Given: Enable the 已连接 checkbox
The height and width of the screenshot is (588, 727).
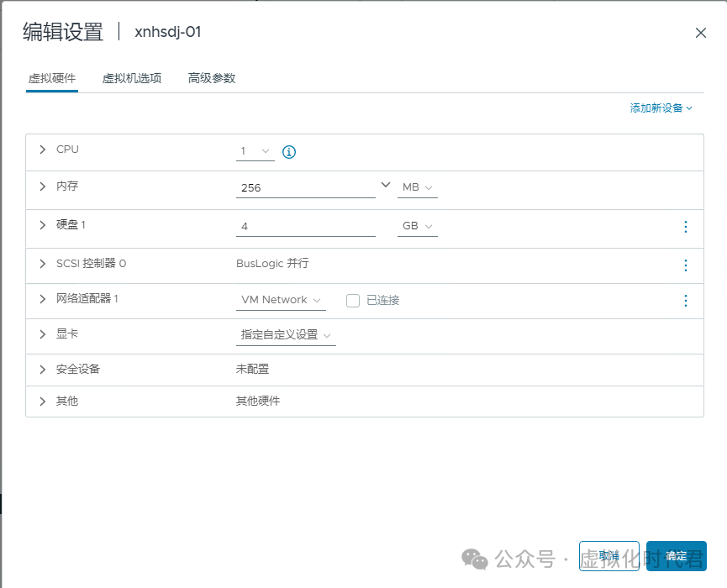Looking at the screenshot, I should pos(352,301).
